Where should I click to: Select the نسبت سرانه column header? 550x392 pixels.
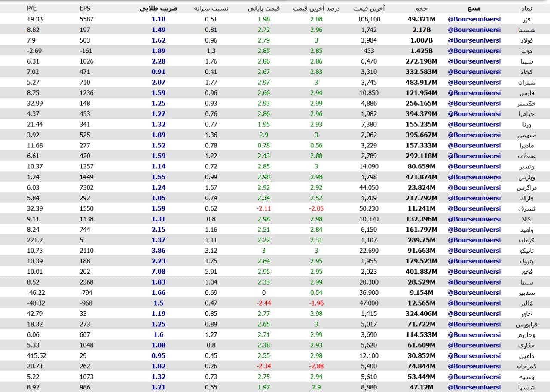point(211,8)
